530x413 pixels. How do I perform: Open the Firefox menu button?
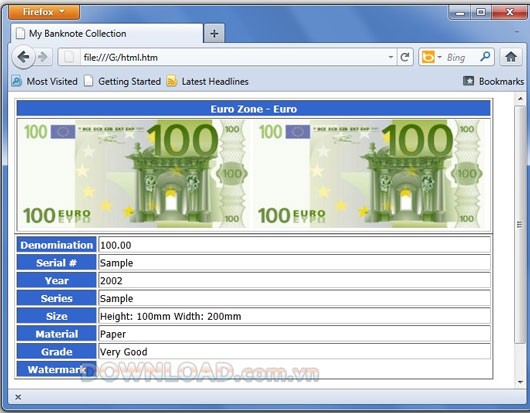click(x=44, y=12)
